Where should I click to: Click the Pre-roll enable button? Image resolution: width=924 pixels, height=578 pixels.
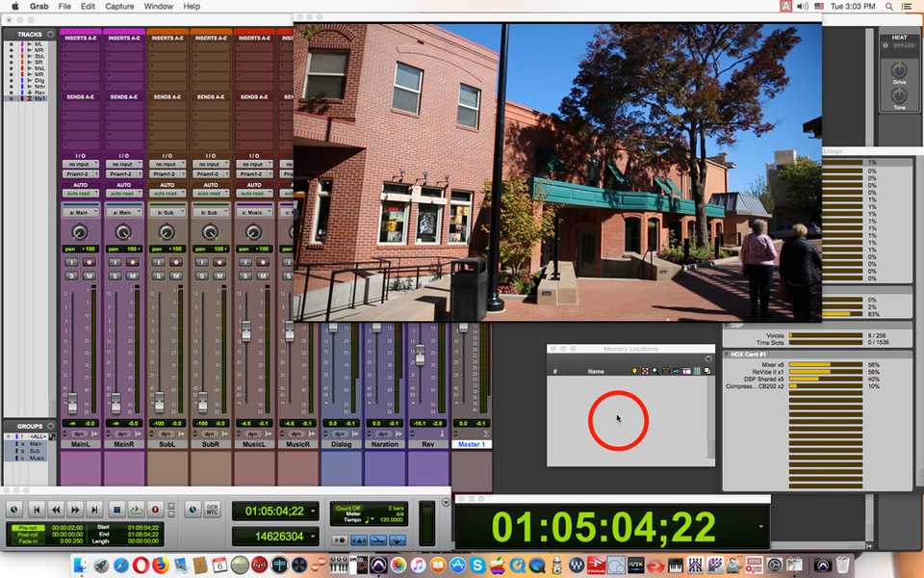[x=26, y=528]
